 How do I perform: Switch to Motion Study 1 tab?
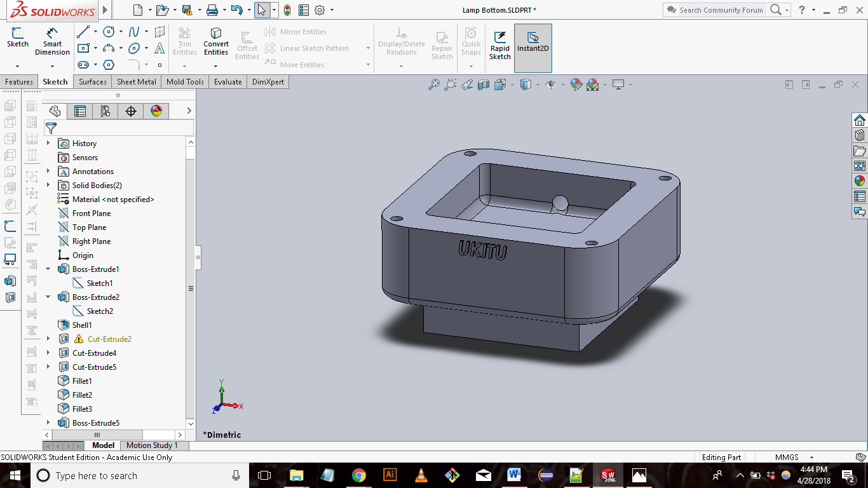coord(152,445)
